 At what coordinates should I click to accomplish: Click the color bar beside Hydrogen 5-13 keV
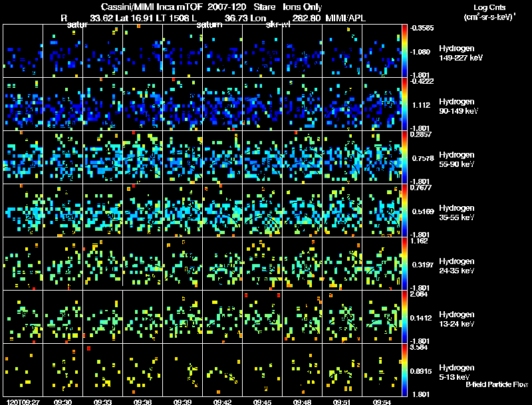pos(404,370)
